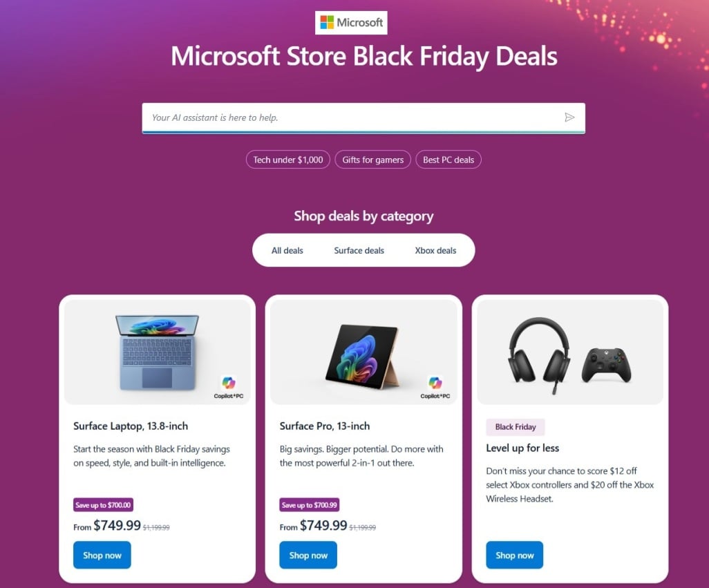This screenshot has width=709, height=588.
Task: Click the Surface Laptop product image
Action: click(158, 351)
